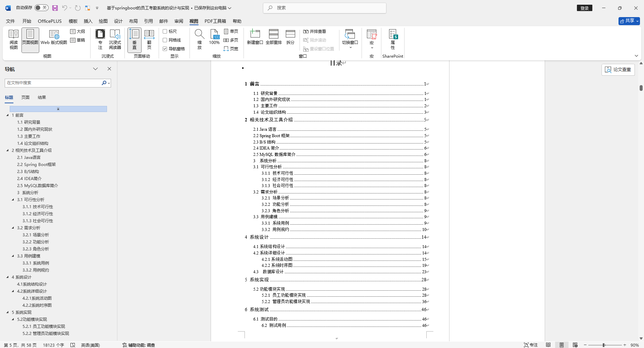This screenshot has height=348, width=644.
Task: Open SharePoint Properties
Action: coord(393,40)
